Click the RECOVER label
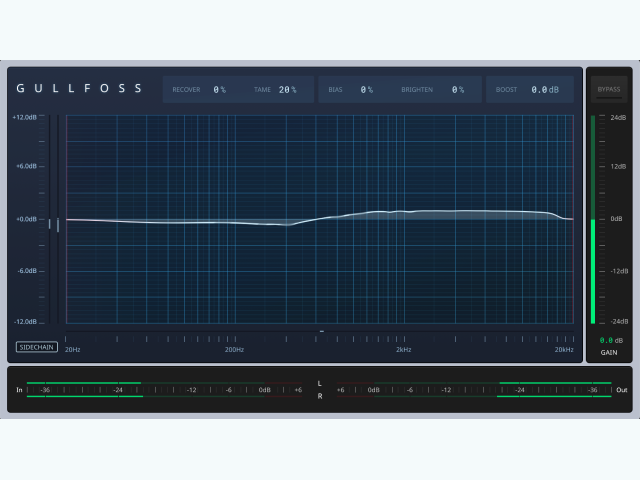The height and width of the screenshot is (480, 640). click(186, 90)
